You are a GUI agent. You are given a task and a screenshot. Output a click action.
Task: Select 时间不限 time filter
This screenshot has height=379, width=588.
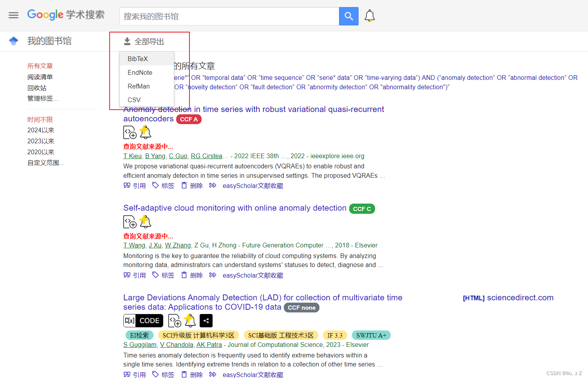(x=40, y=119)
